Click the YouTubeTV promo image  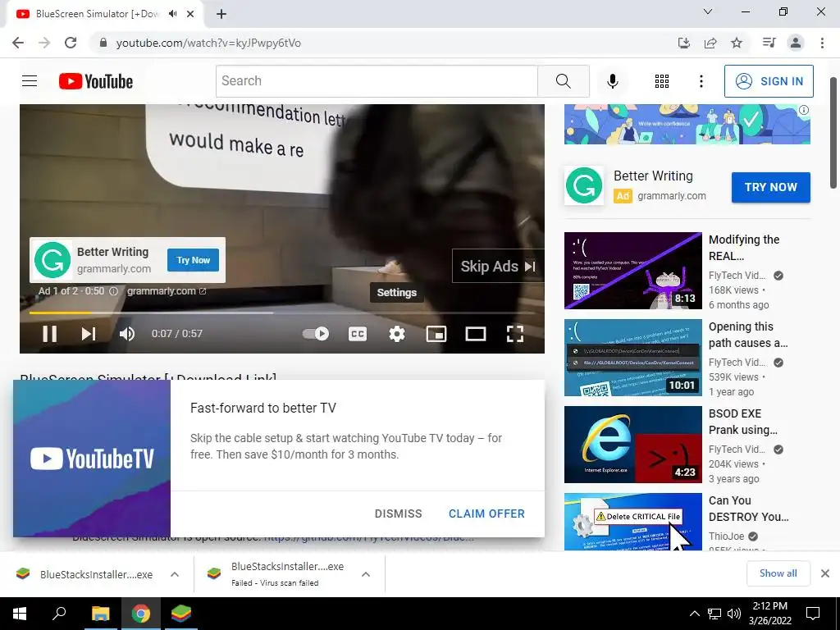tap(92, 459)
